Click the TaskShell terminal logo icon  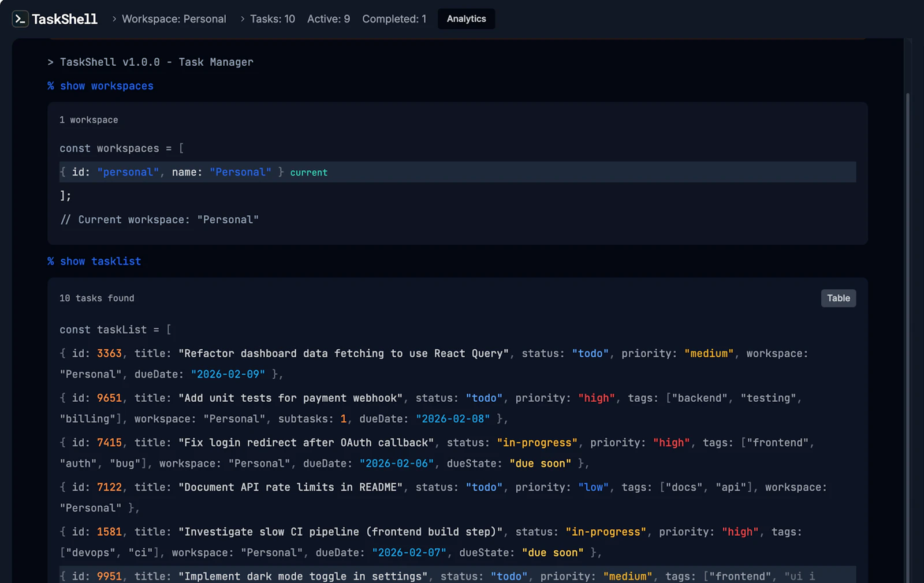click(x=20, y=18)
